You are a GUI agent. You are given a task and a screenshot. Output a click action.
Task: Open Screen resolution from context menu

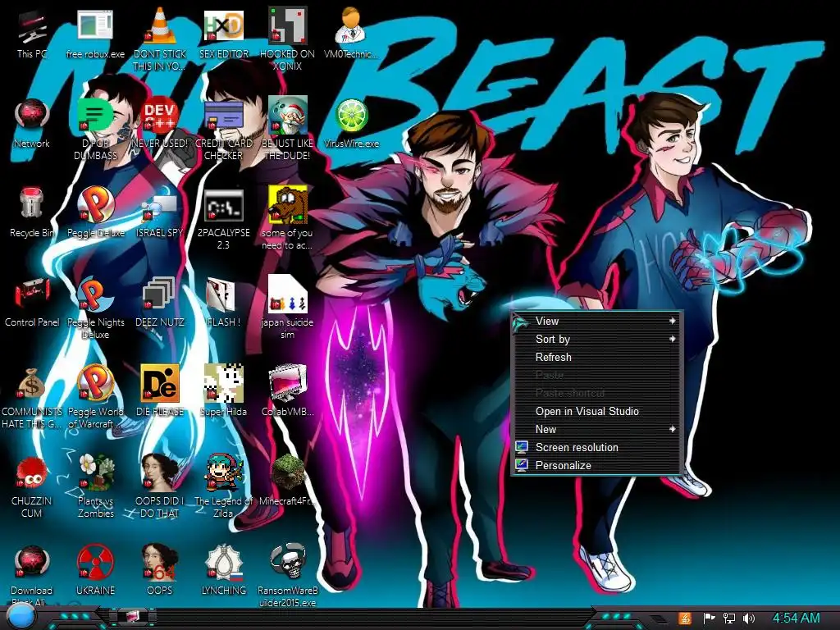tap(596, 447)
